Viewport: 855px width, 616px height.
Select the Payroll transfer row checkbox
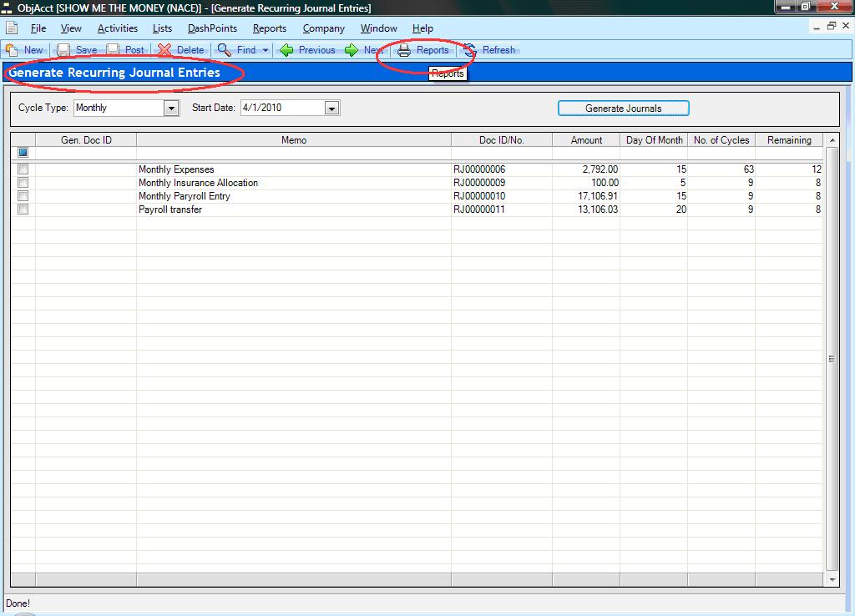pos(23,210)
